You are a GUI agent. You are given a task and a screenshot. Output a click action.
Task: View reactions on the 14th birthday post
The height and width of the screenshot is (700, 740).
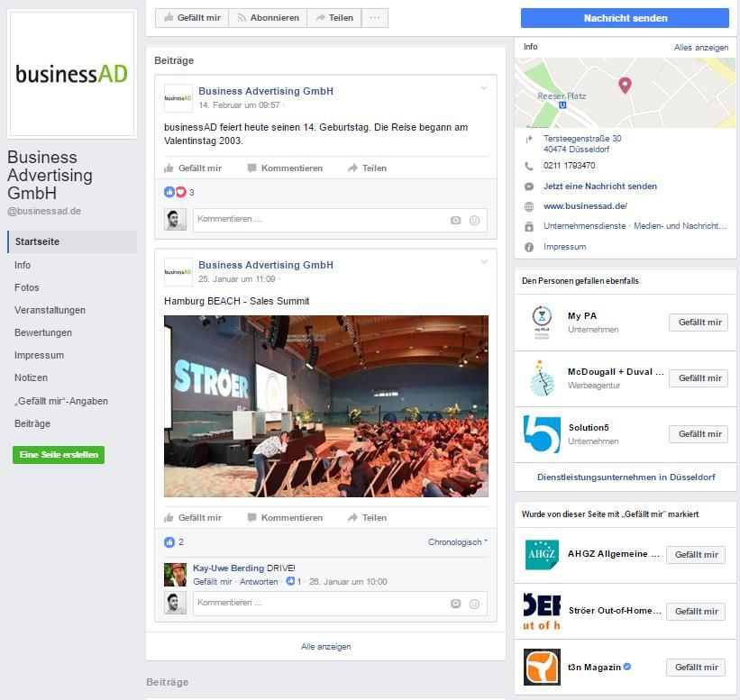[178, 192]
